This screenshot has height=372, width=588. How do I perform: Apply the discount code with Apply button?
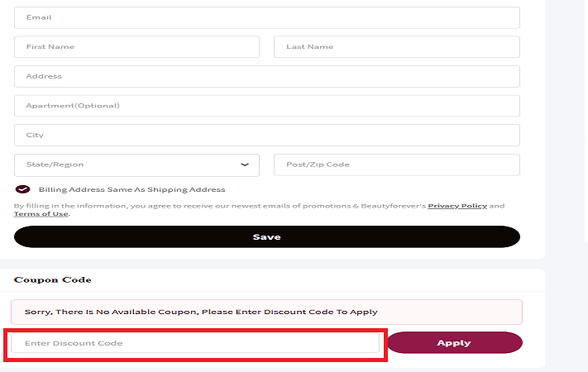pos(454,343)
